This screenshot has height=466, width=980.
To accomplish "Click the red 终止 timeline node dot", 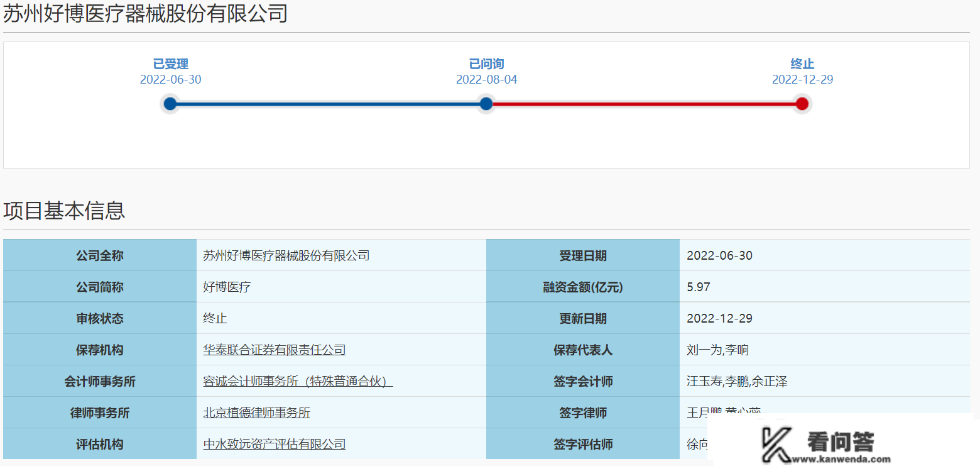I will tap(802, 104).
